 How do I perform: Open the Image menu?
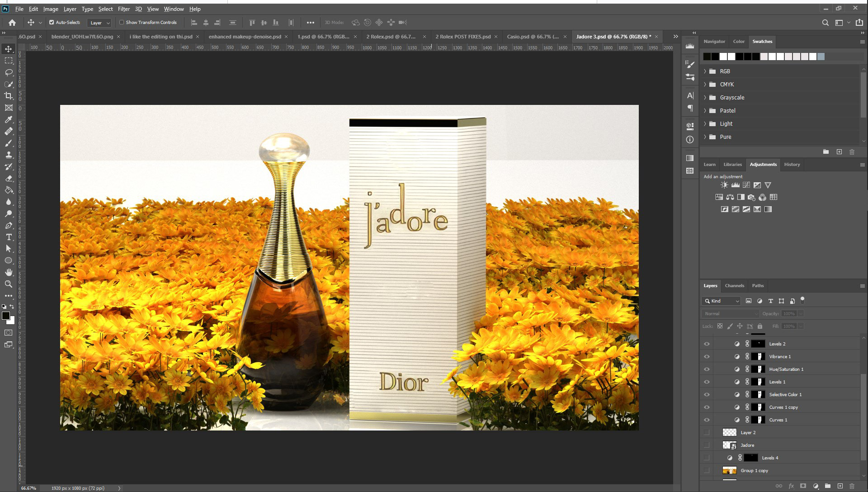click(x=51, y=9)
